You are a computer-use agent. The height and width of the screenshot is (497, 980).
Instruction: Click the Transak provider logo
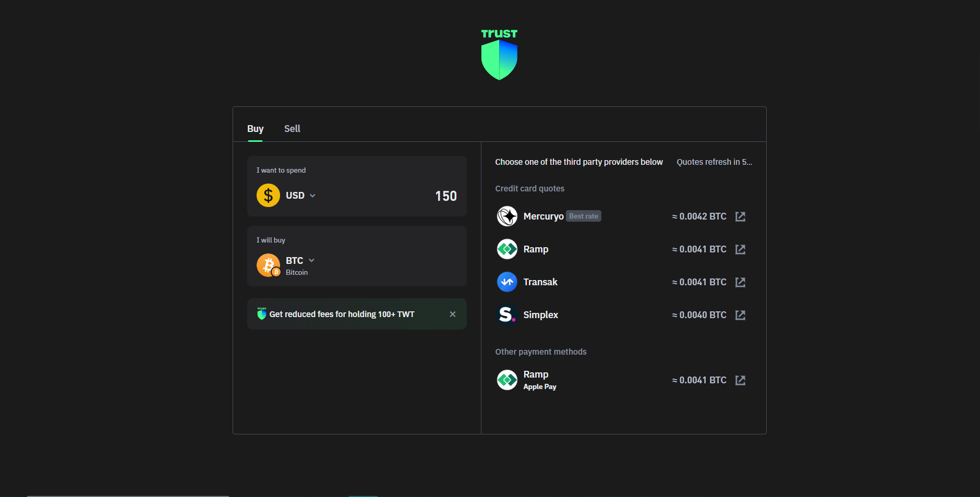(x=507, y=282)
